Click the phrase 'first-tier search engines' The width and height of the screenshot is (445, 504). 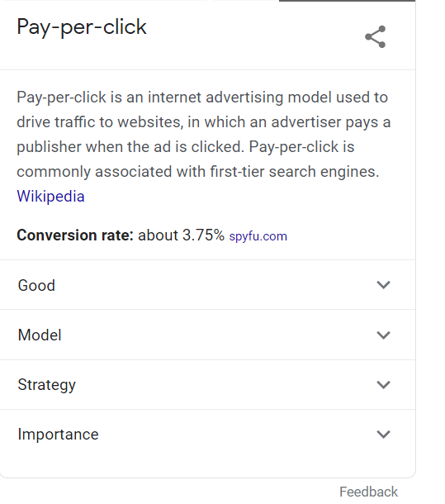pos(295,171)
